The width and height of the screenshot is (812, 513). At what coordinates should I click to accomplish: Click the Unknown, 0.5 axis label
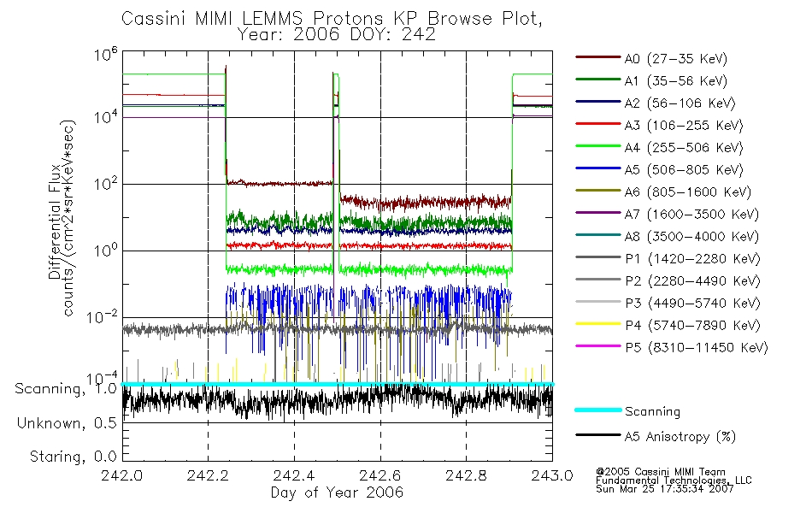click(x=67, y=423)
